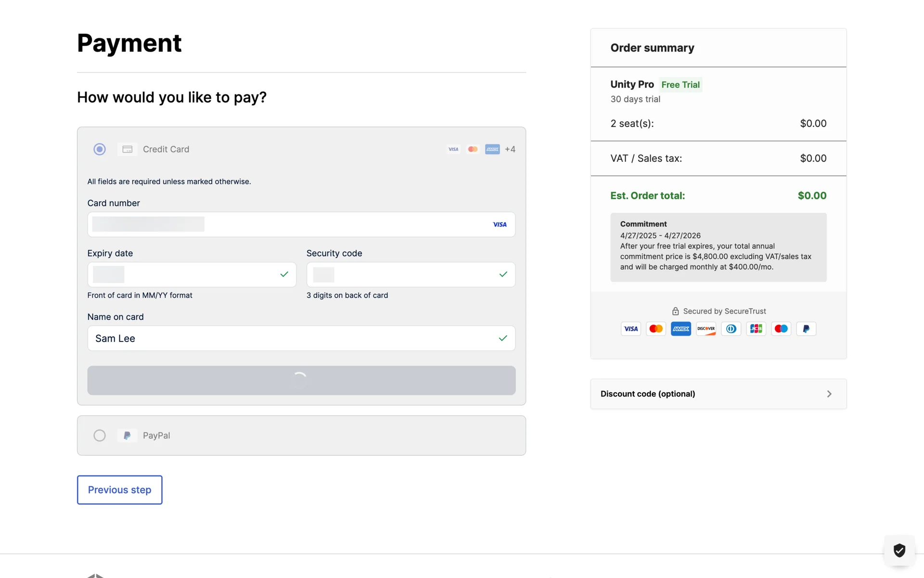Select the Credit Card radio button

100,149
